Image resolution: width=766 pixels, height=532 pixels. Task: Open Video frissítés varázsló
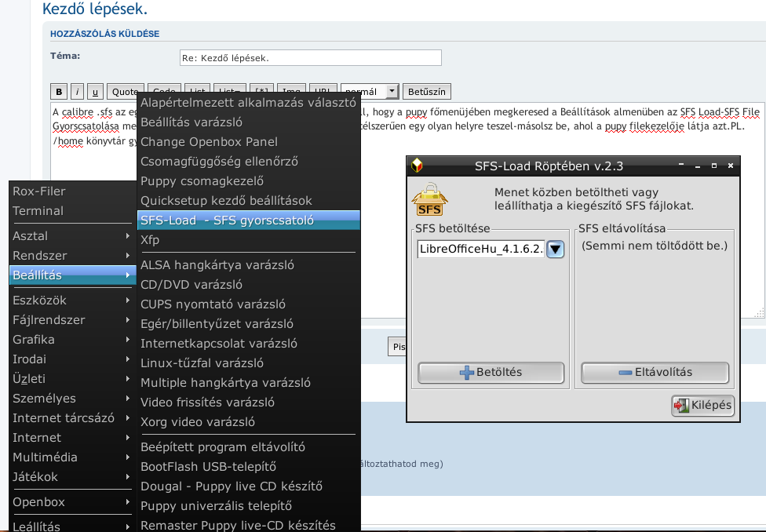point(249,402)
